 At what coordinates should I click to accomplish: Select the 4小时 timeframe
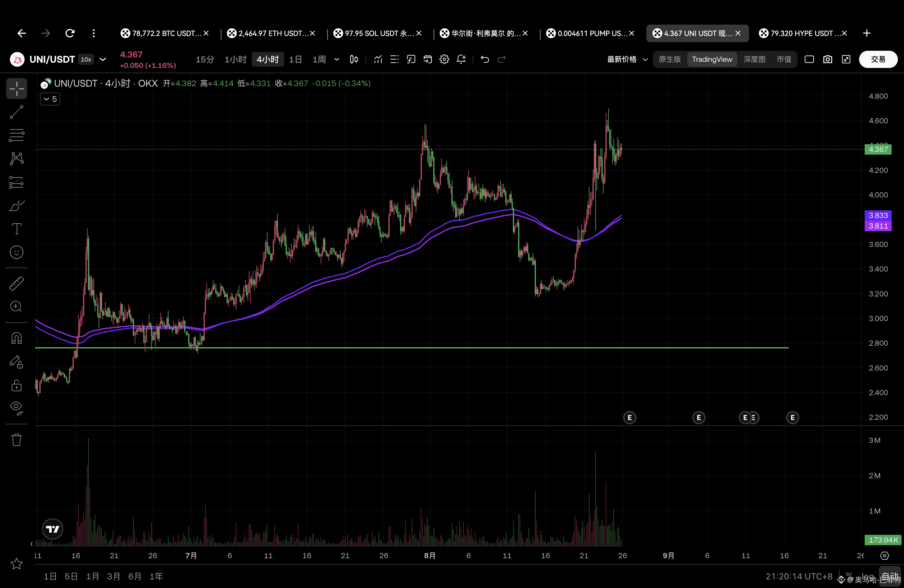268,59
